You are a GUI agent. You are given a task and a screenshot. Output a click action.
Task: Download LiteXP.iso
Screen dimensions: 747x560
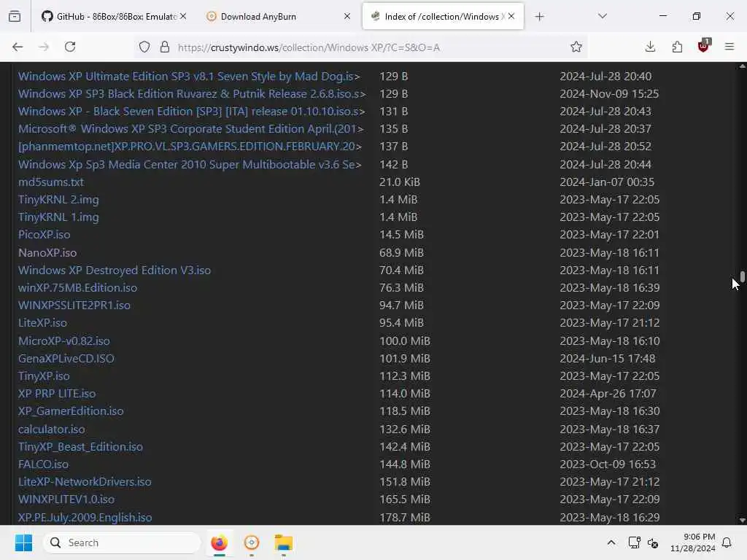click(42, 323)
